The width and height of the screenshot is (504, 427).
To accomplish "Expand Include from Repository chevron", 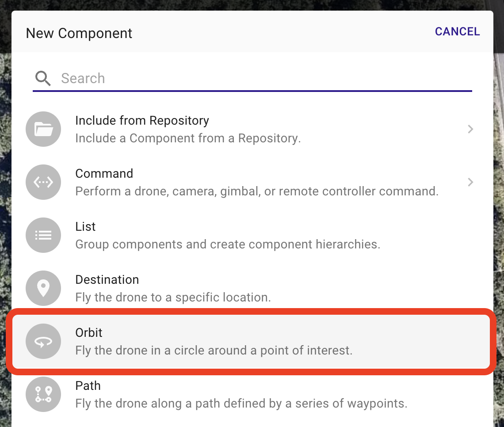I will (470, 129).
